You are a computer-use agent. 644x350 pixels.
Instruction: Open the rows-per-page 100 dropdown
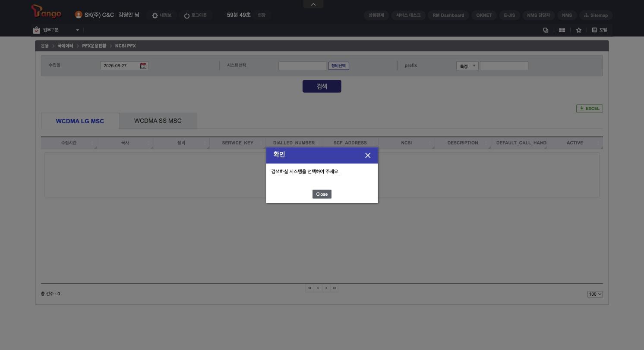point(595,294)
